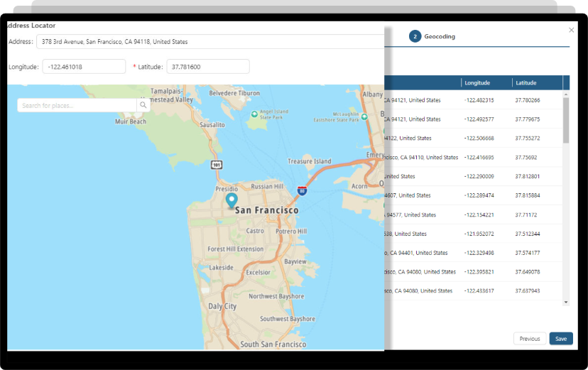Select latitude cell 37.75692
The height and width of the screenshot is (370, 588).
(x=526, y=158)
